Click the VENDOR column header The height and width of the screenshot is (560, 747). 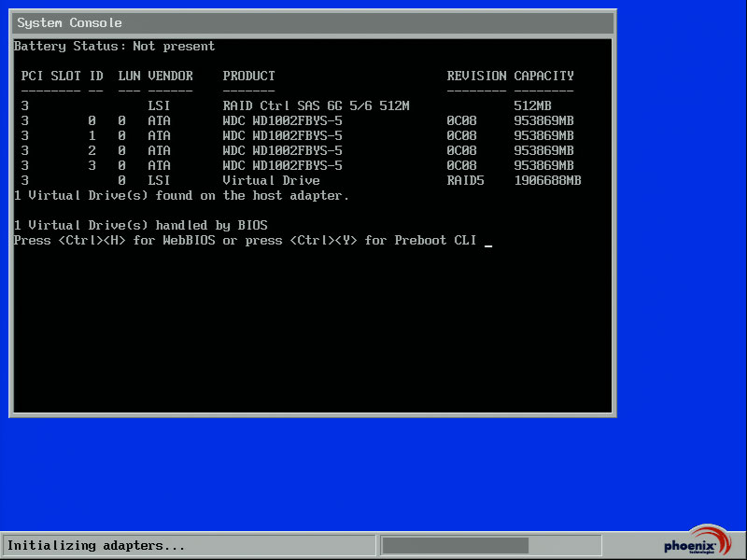(170, 76)
